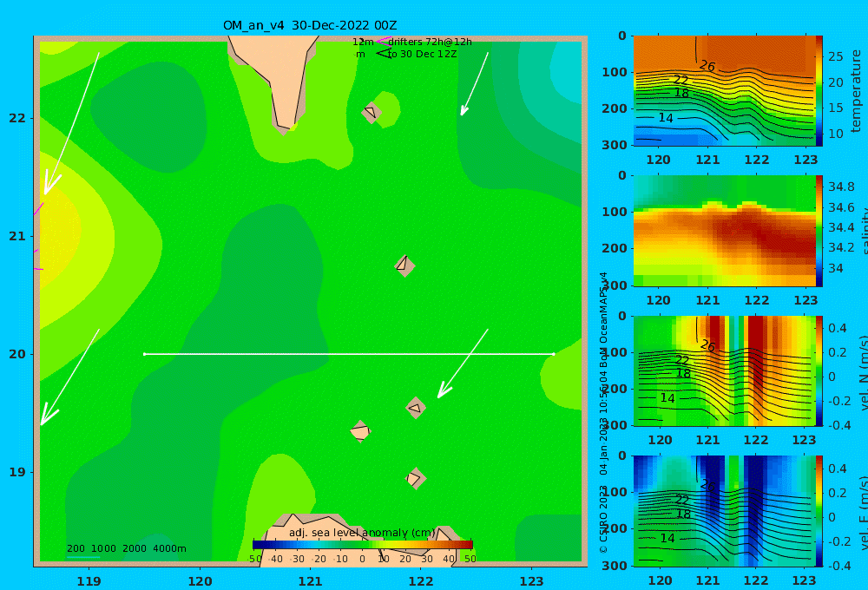Click the vel. N colorbar
The width and height of the screenshot is (868, 590).
point(819,370)
